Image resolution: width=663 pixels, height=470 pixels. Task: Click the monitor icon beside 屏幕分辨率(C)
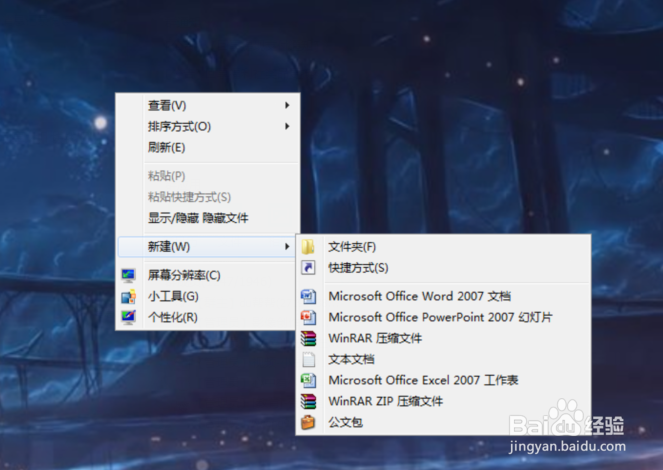128,276
